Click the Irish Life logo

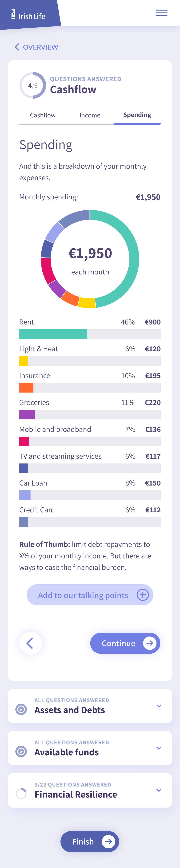pyautogui.click(x=28, y=15)
